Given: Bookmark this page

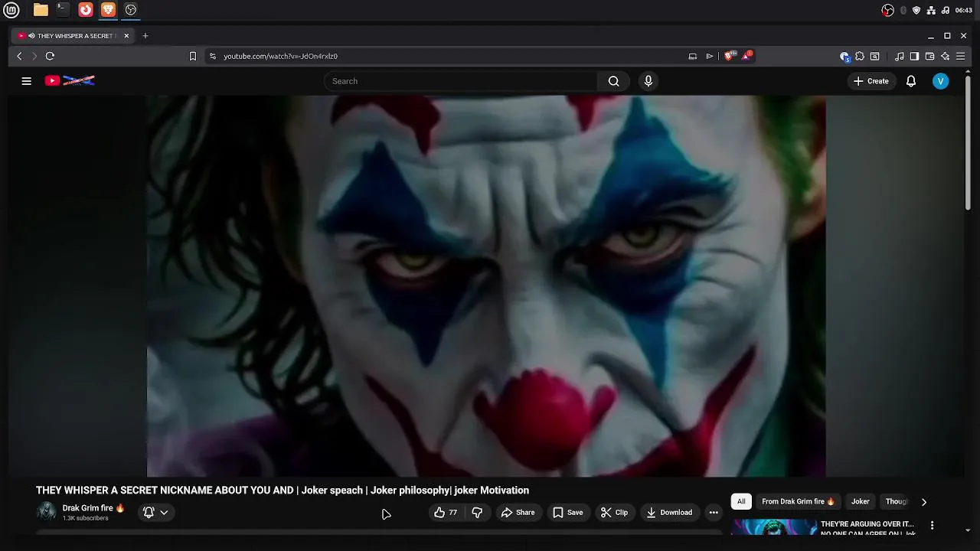Looking at the screenshot, I should pyautogui.click(x=193, y=56).
